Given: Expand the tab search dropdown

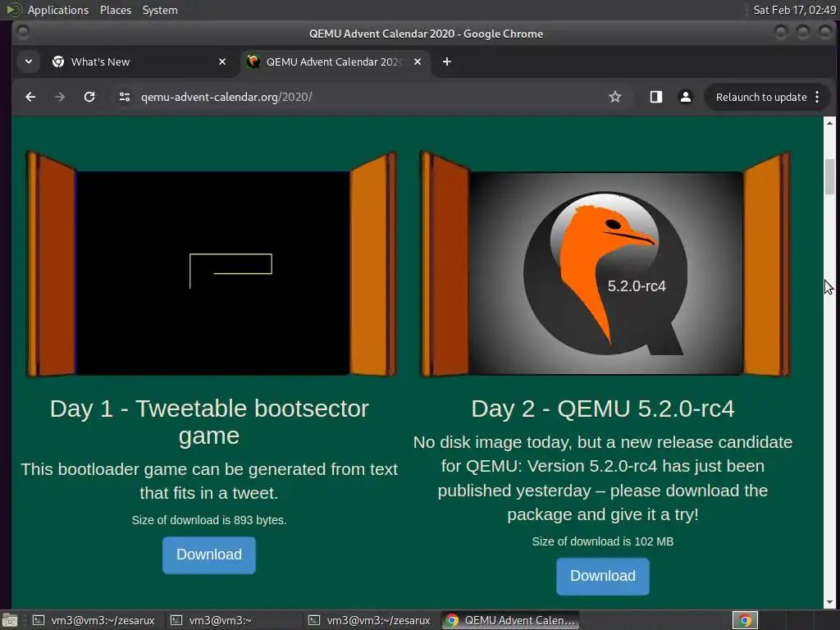Looking at the screenshot, I should 29,62.
